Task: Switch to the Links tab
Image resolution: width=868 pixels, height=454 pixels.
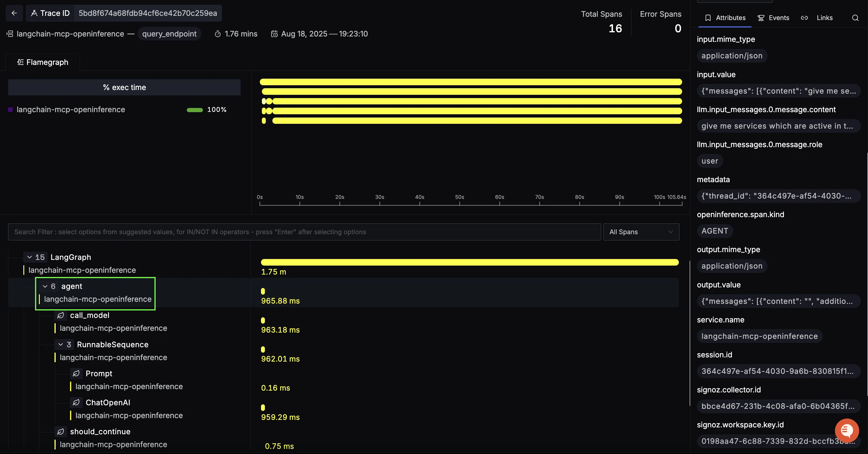Action: pos(817,18)
